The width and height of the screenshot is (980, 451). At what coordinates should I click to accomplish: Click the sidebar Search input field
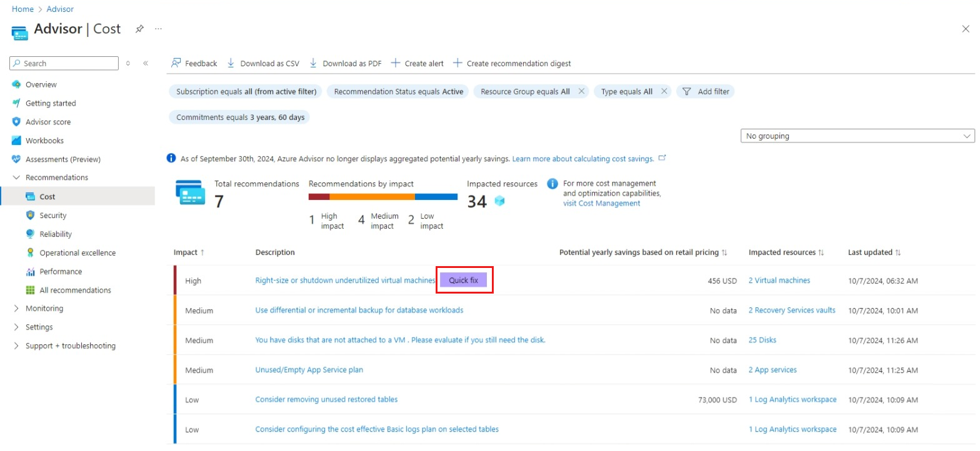click(64, 63)
